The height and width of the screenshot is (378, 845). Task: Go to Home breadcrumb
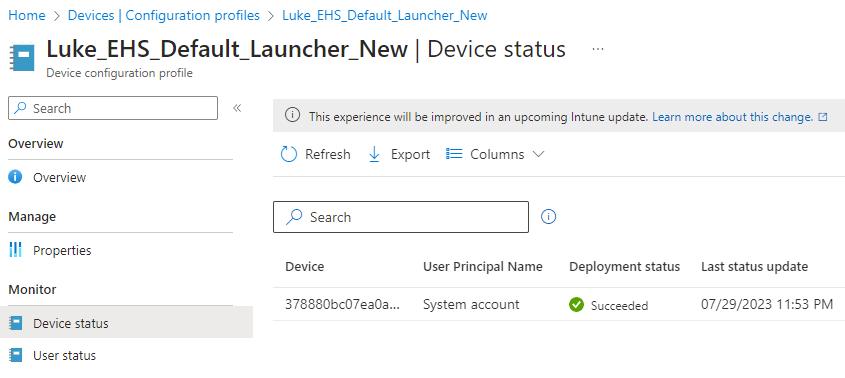coord(26,16)
